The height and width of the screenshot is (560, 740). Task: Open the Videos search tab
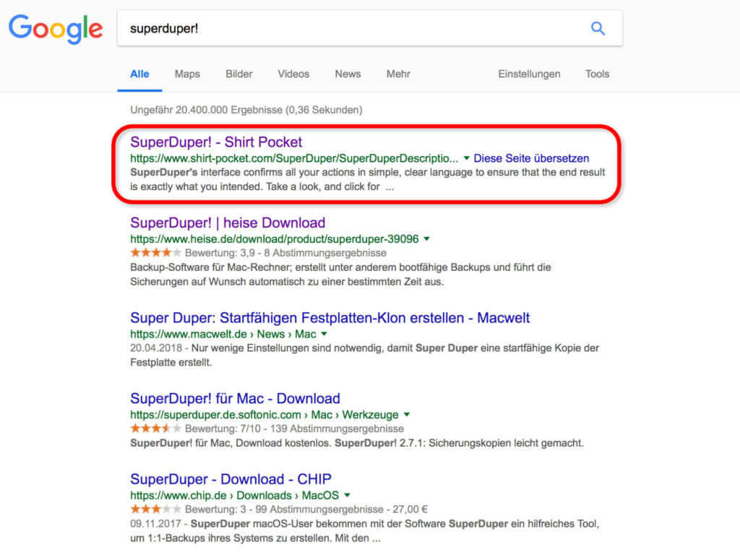(293, 74)
